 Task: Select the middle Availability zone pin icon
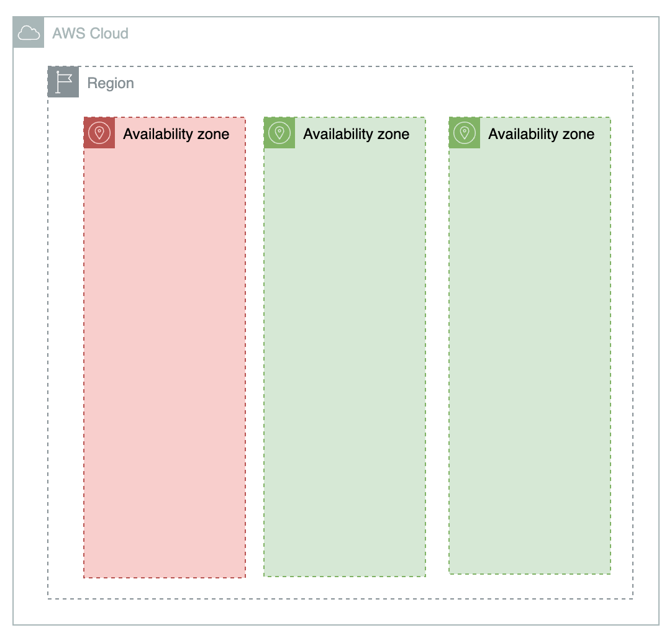tap(279, 133)
